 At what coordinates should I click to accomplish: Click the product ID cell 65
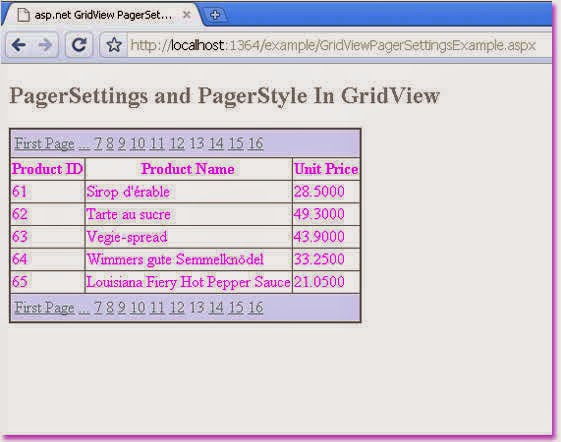(47, 282)
